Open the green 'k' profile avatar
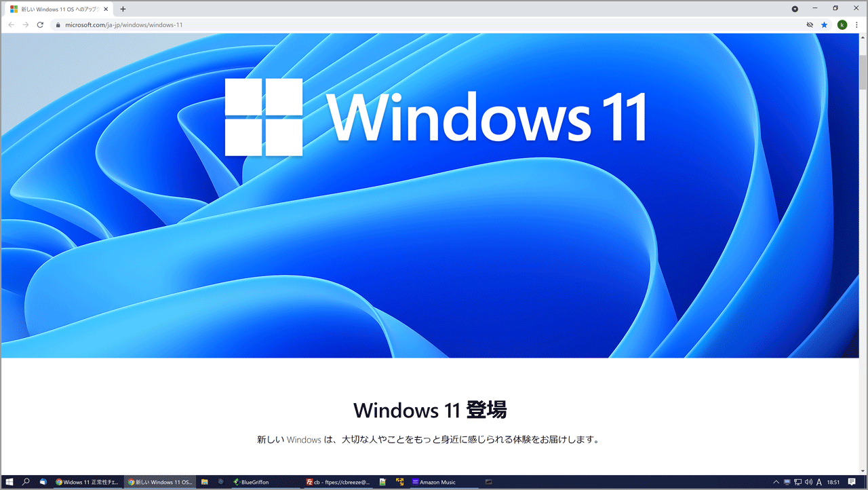This screenshot has width=868, height=490. point(842,25)
